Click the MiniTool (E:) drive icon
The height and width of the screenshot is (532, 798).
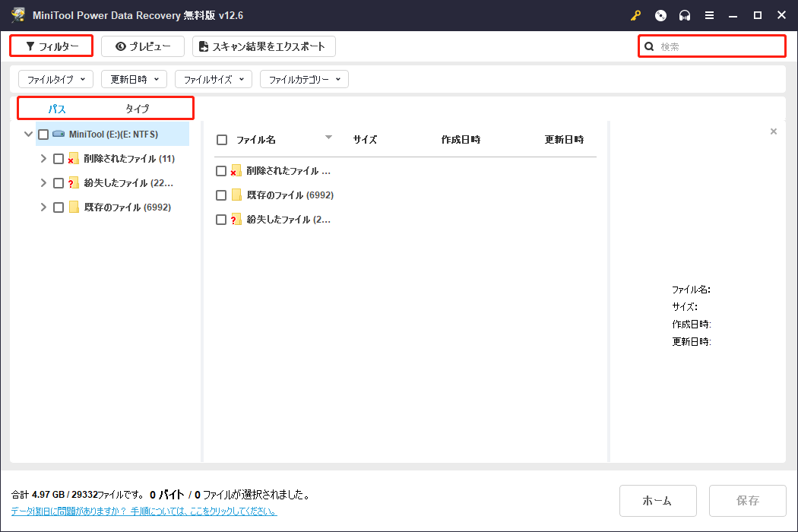pyautogui.click(x=59, y=134)
